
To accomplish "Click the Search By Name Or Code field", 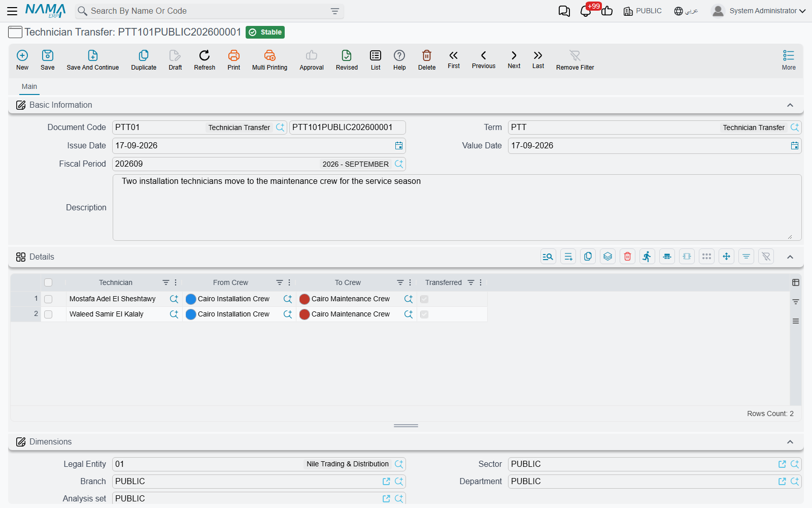I will click(208, 11).
